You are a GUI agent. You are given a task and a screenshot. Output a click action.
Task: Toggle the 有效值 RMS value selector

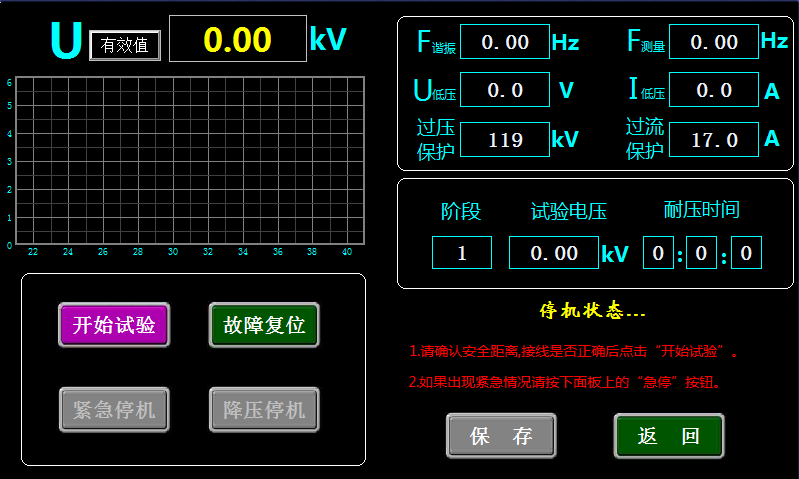click(125, 45)
